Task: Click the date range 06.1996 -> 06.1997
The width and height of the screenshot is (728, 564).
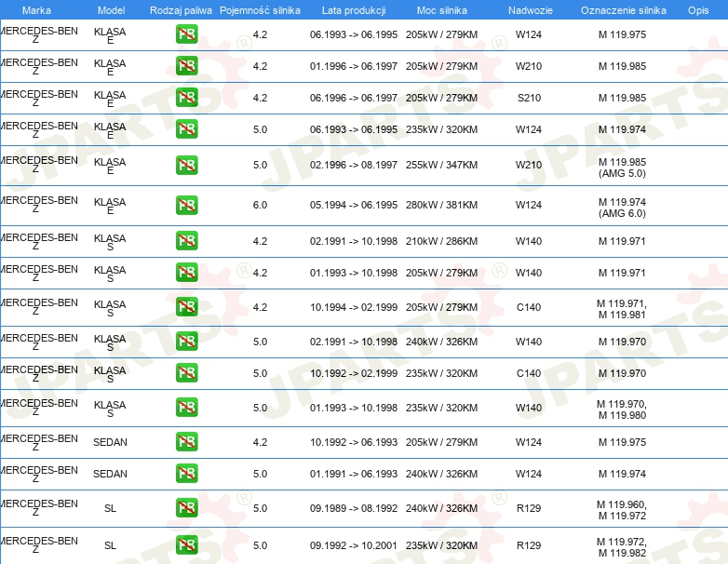Action: pyautogui.click(x=354, y=98)
